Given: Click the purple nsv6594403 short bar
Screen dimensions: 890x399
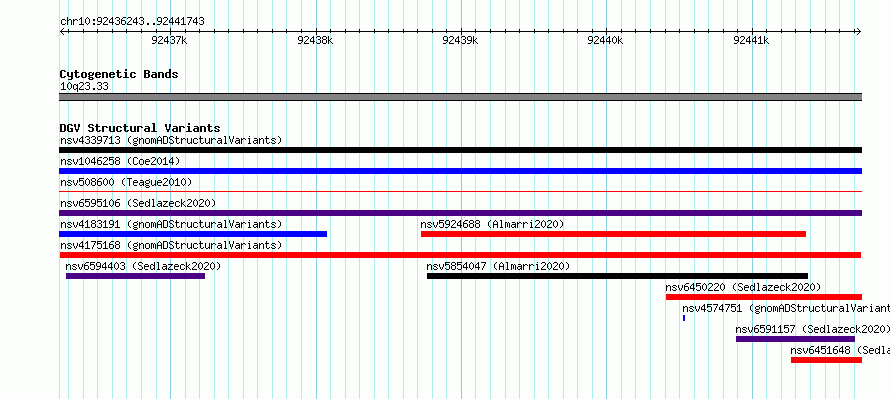Looking at the screenshot, I should click(x=135, y=276).
